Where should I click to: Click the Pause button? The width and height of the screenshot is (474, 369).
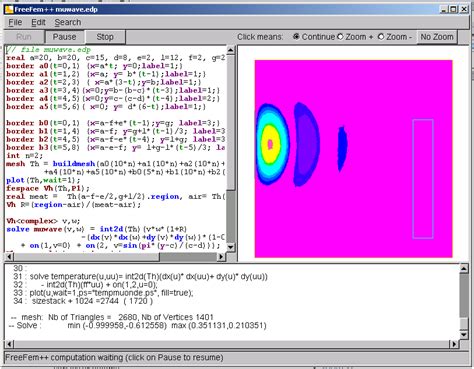click(65, 37)
